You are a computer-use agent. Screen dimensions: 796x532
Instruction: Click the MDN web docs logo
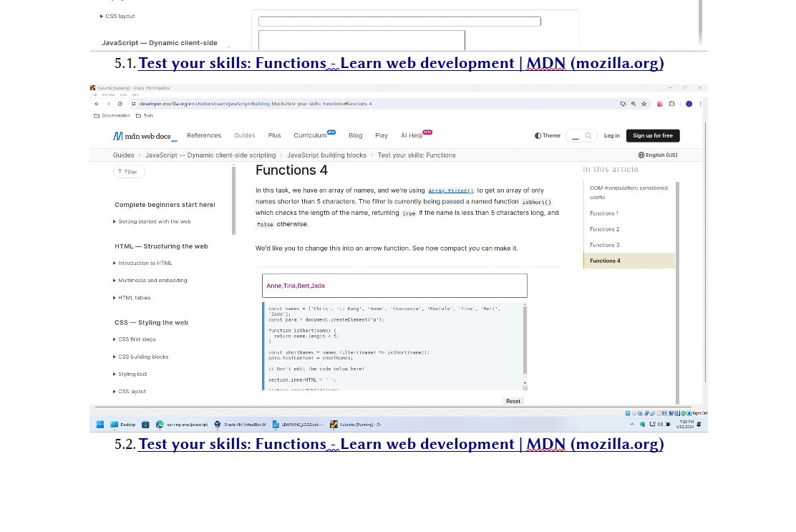click(145, 136)
